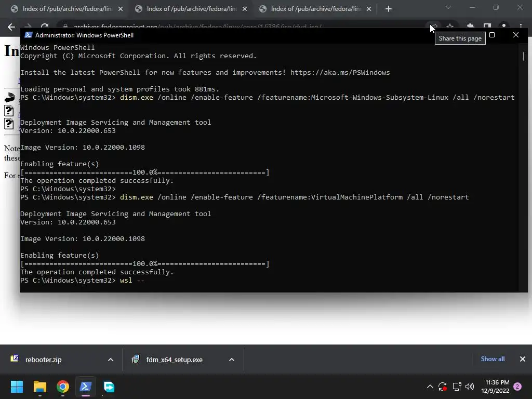The height and width of the screenshot is (399, 532).
Task: Open the Windows Start menu
Action: (17, 387)
